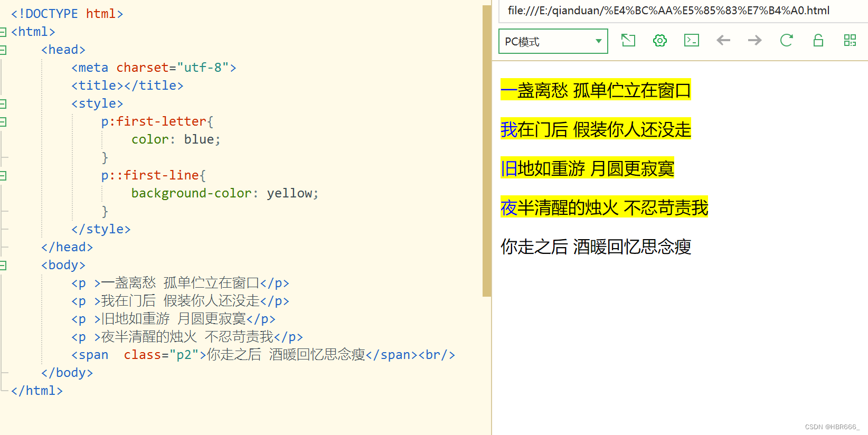
Task: Collapse the <html> fold marker
Action: coord(3,32)
